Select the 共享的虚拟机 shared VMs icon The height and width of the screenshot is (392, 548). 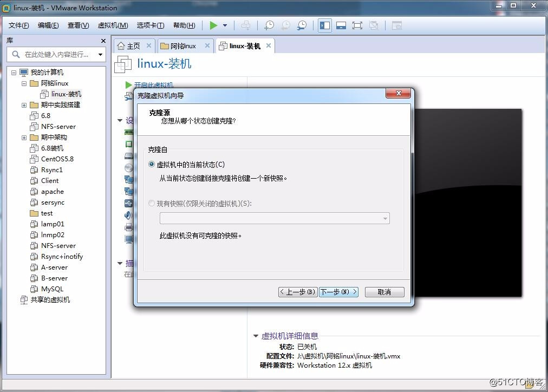pyautogui.click(x=24, y=300)
